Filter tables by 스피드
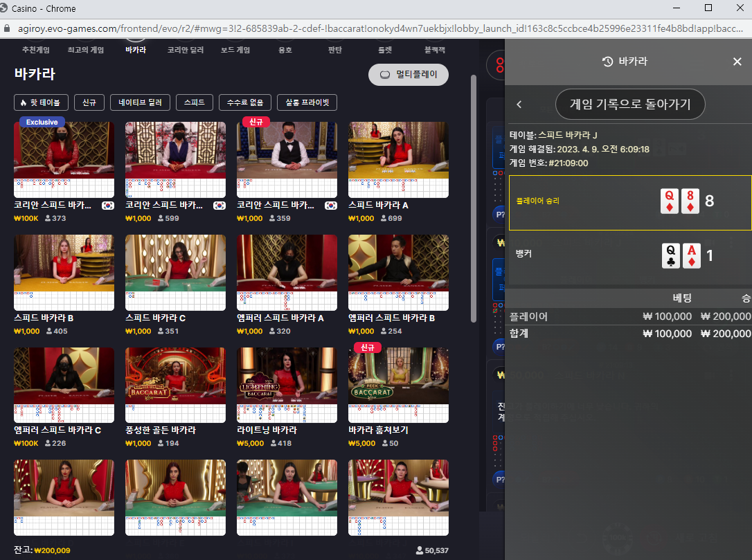Viewport: 752px width, 560px height. pos(195,102)
